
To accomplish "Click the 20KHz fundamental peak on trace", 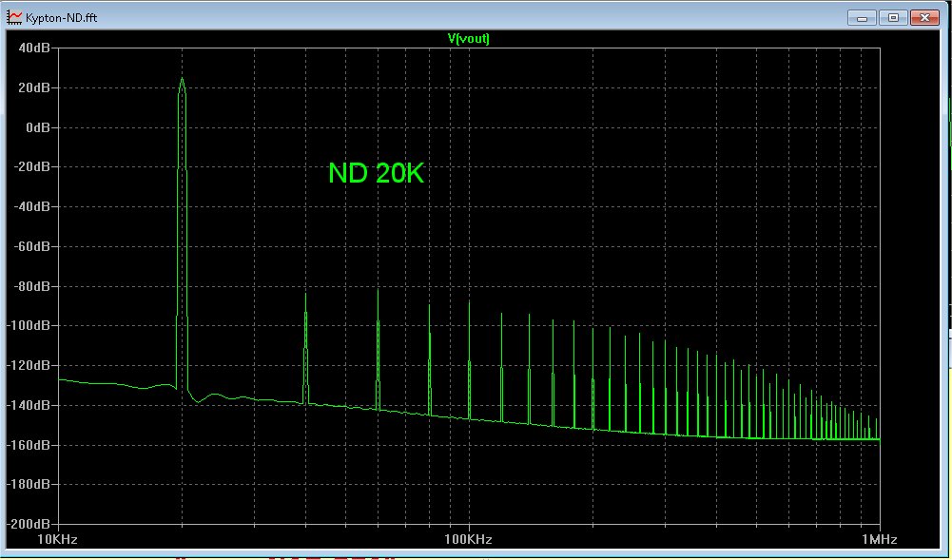I will 182,79.
